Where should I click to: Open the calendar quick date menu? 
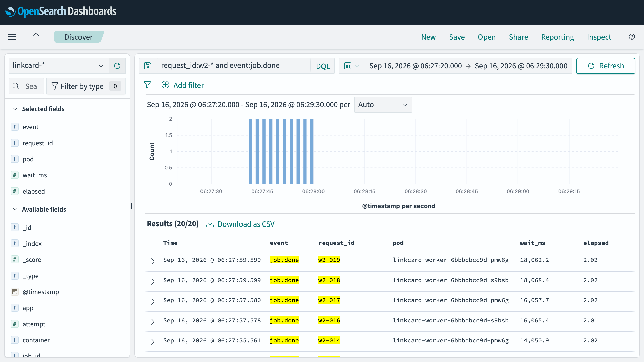(x=351, y=66)
